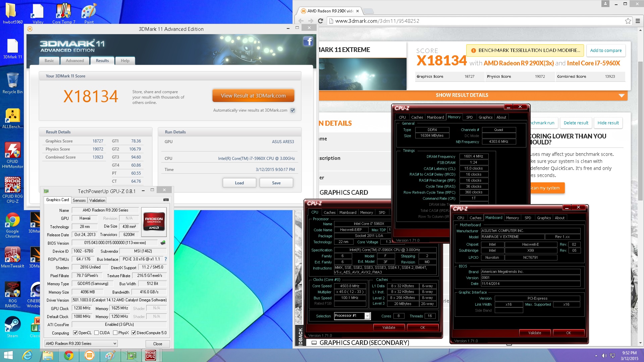Click the BIOS save icon in GPU-Z

pos(163,242)
